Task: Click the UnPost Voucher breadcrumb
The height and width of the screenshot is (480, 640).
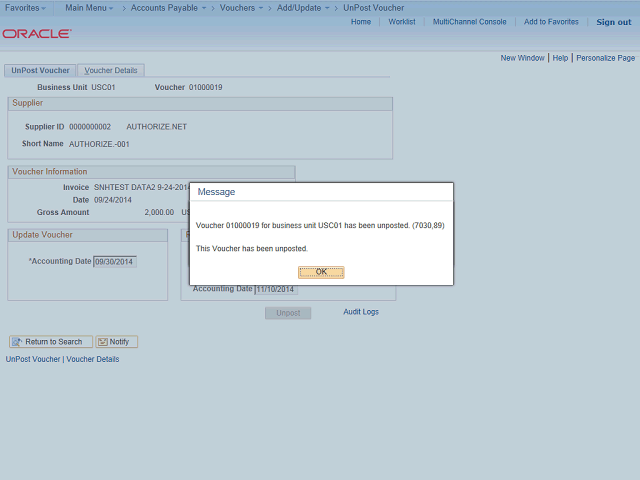Action: click(373, 8)
